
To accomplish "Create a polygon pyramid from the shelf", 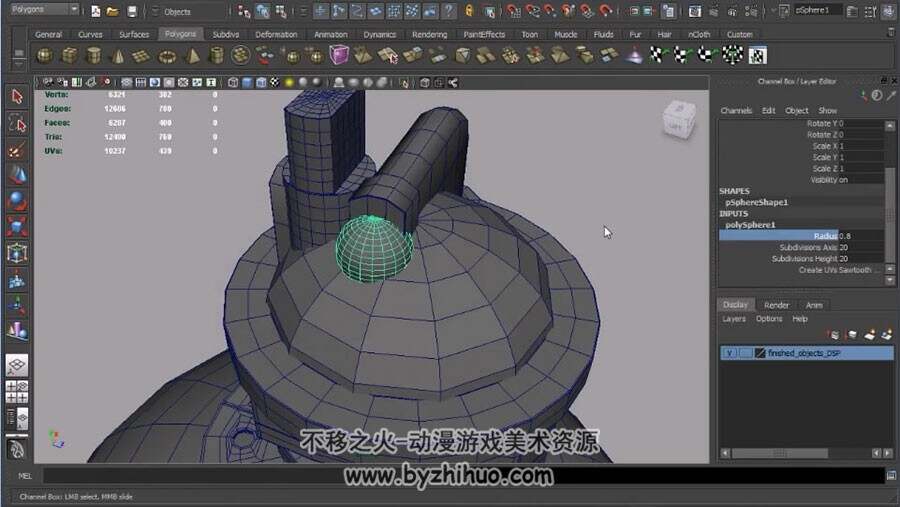I will tap(192, 56).
